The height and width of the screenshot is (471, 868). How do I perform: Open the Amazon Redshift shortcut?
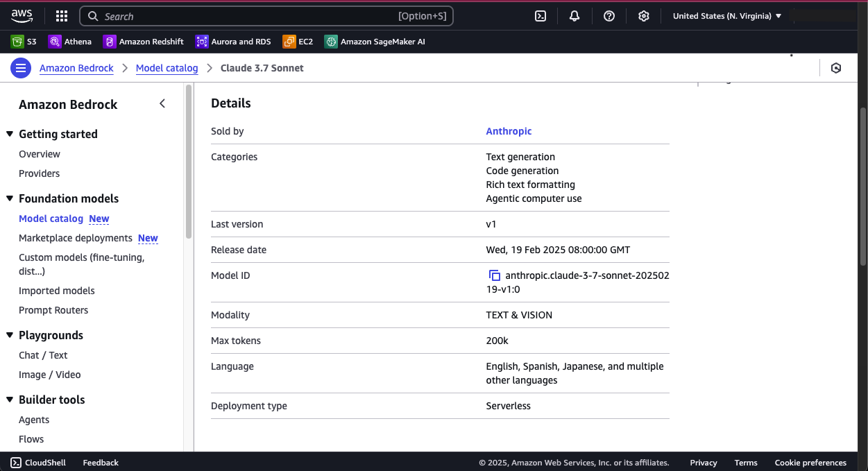tap(144, 42)
